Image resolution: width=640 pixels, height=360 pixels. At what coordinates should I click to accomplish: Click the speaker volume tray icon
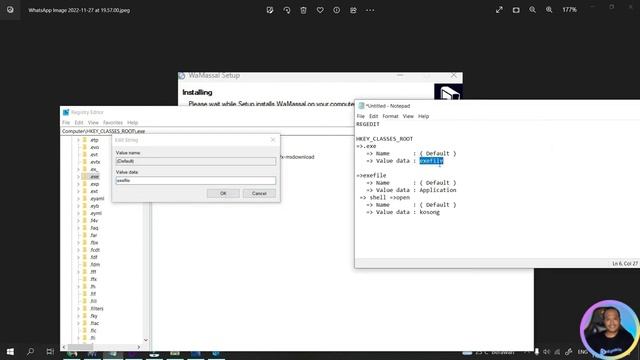(546, 352)
